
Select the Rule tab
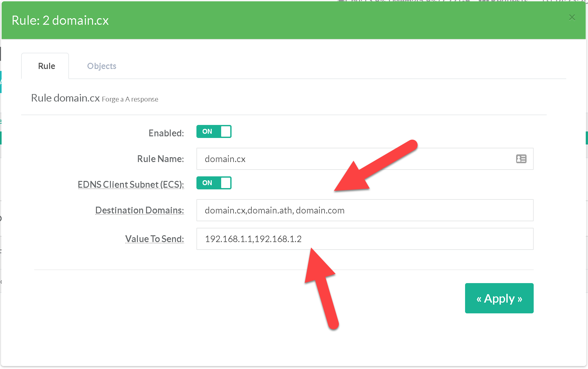(x=47, y=66)
